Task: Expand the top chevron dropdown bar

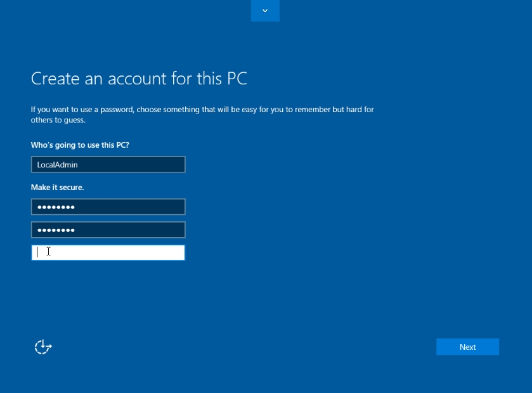Action: pos(265,11)
